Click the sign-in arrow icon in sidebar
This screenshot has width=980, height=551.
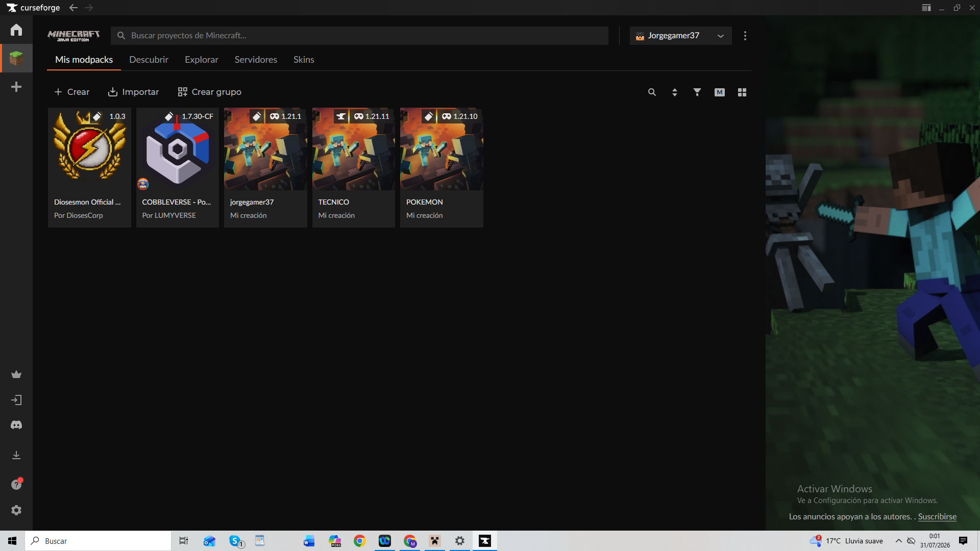click(16, 400)
